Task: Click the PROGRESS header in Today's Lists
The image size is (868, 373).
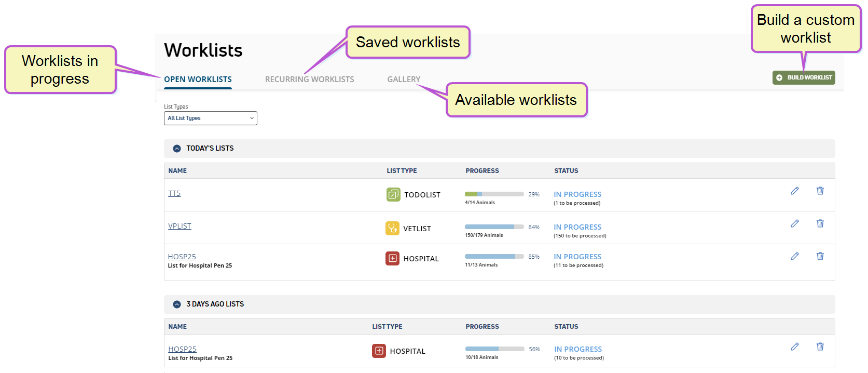Action: (x=482, y=171)
